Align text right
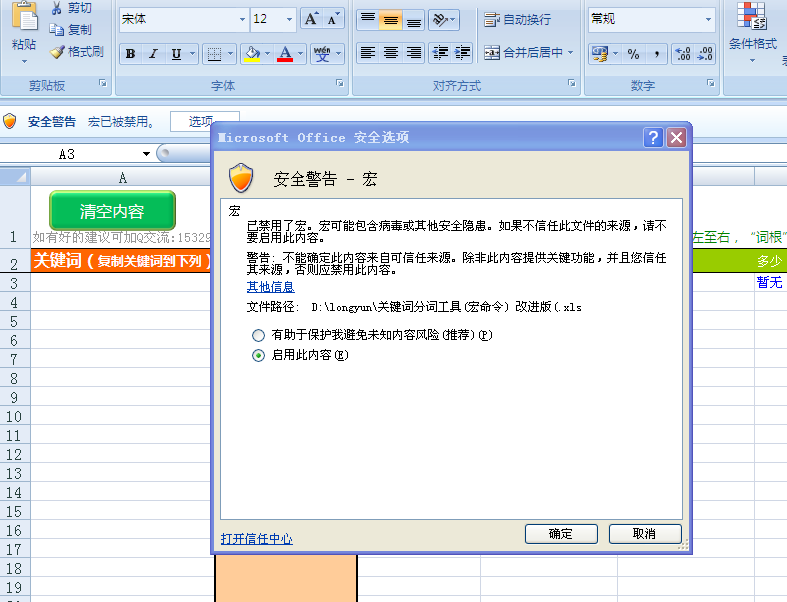Screen dimensions: 787x602 (414, 52)
